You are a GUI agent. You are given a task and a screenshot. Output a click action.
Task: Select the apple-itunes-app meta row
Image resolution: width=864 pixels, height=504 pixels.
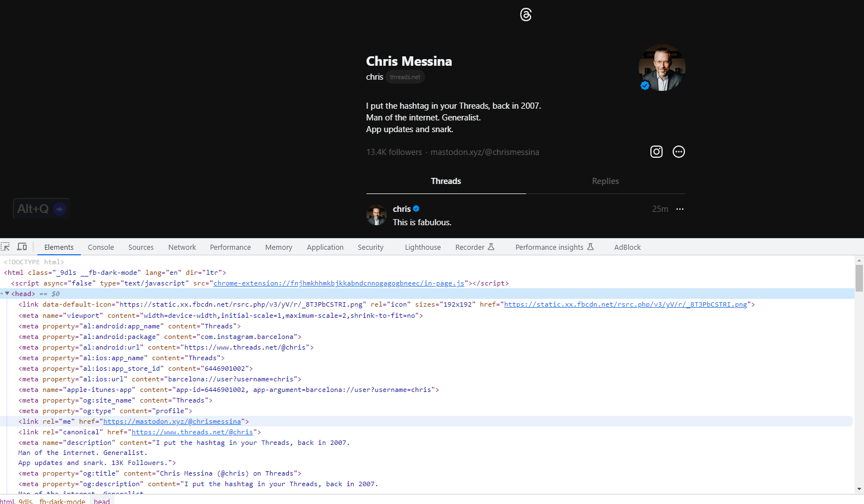[427, 390]
